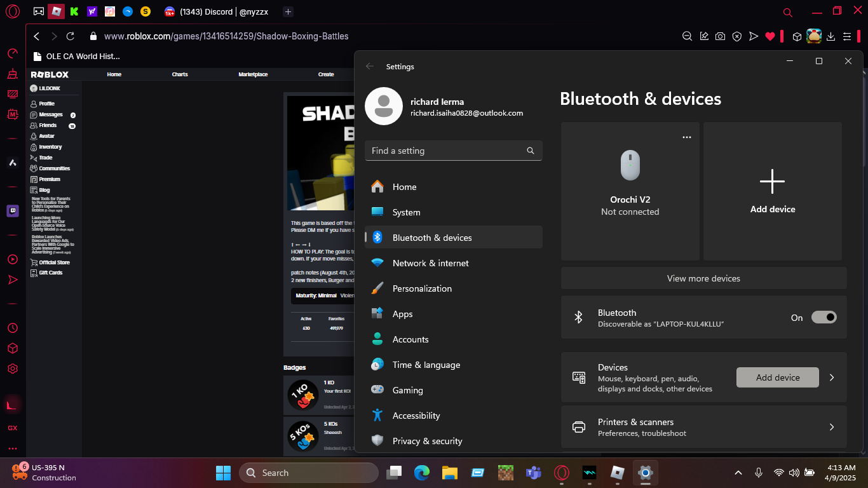Click the 1 KO badge thumbnail

(x=302, y=395)
